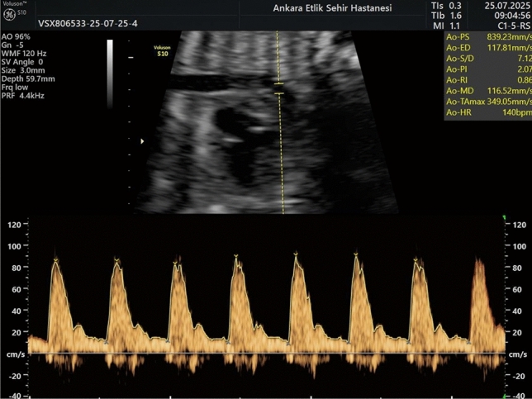Viewport: 532px width, 399px height.
Task: Select the Ao-PS measurement row
Action: [x=488, y=37]
